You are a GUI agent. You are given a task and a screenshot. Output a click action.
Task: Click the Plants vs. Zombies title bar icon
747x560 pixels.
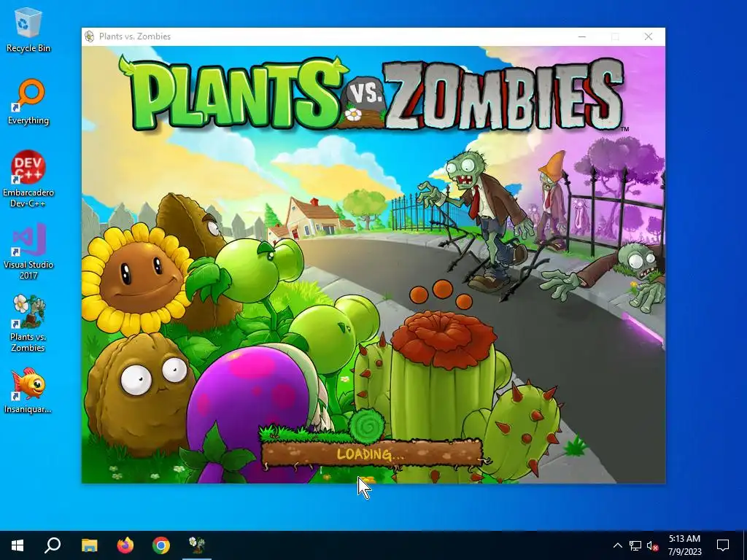click(x=89, y=36)
